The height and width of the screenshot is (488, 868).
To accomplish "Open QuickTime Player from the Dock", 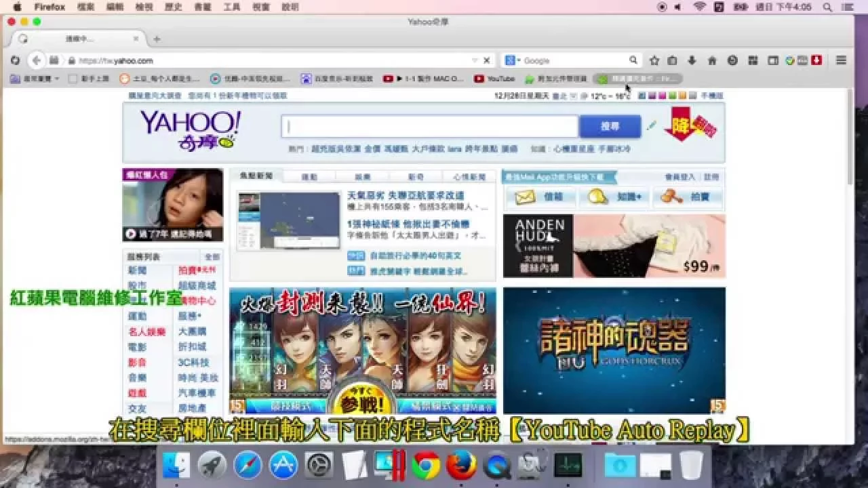I will (497, 465).
